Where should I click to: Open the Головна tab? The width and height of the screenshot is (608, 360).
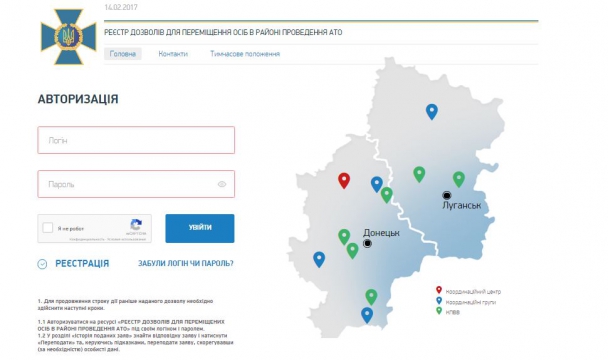(123, 54)
